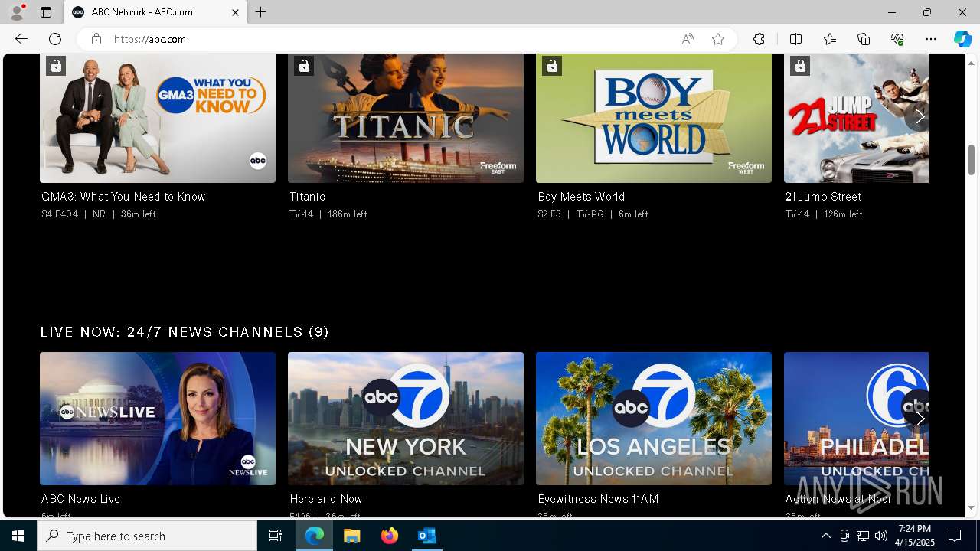980x551 pixels.
Task: Click the 21 Jump Street title link
Action: pyautogui.click(x=823, y=197)
